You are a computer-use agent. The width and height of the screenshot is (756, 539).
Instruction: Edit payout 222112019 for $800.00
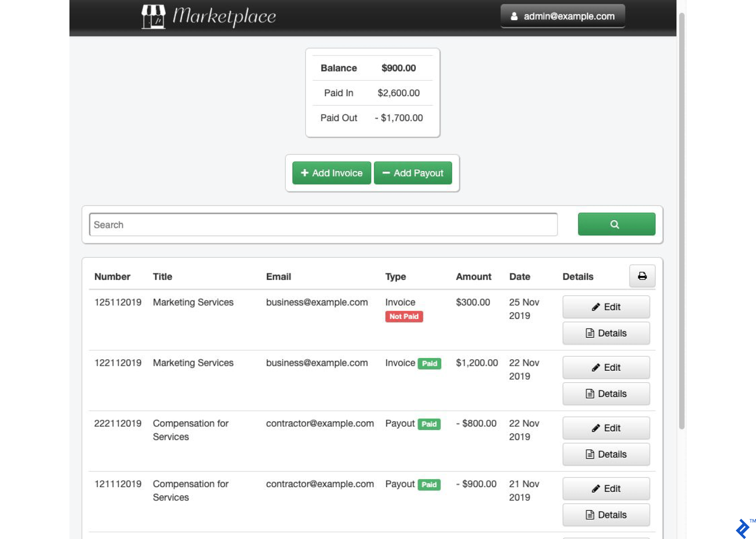[606, 428]
